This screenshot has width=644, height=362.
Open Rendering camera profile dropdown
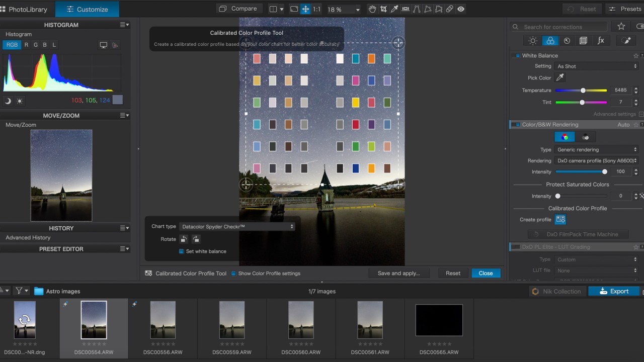coord(596,161)
